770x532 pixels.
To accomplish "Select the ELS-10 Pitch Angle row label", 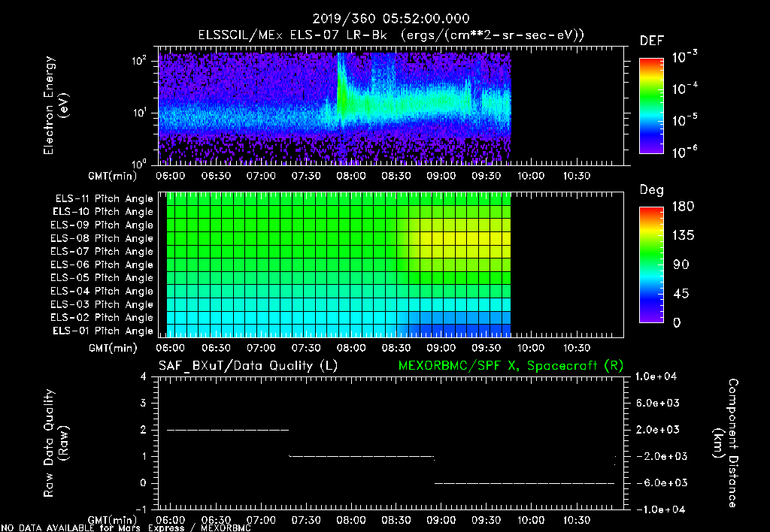I will (103, 212).
